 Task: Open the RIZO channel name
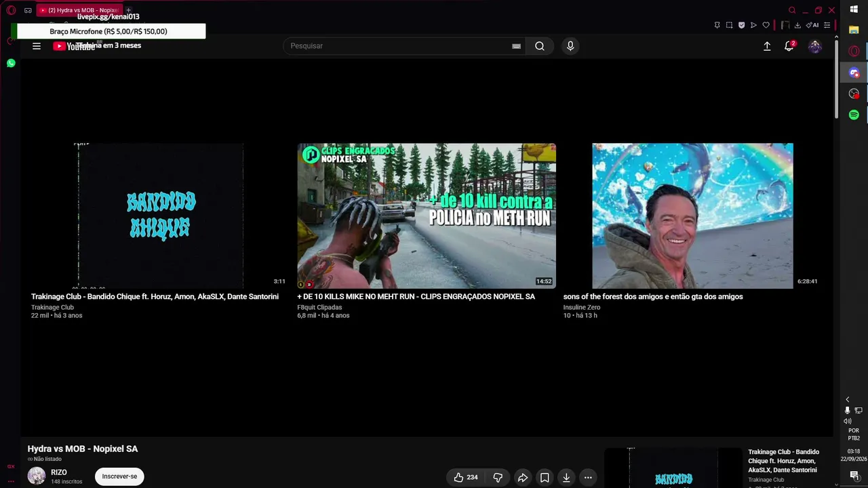59,472
